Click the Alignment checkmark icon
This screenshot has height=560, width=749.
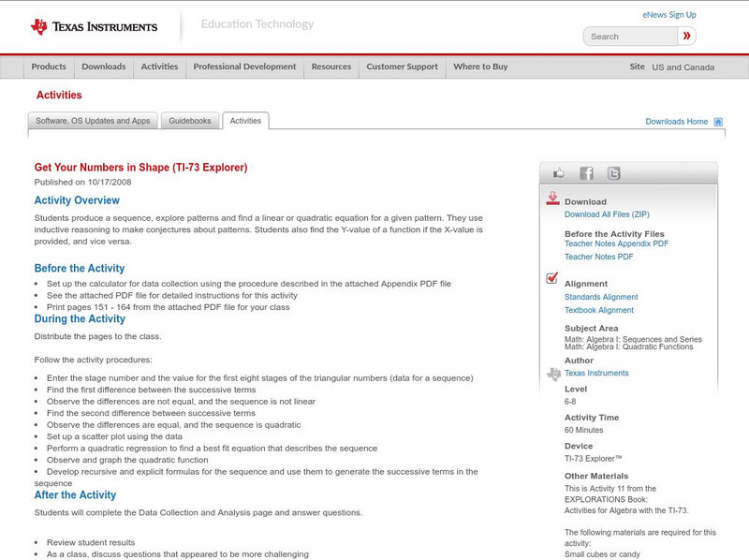pos(551,277)
